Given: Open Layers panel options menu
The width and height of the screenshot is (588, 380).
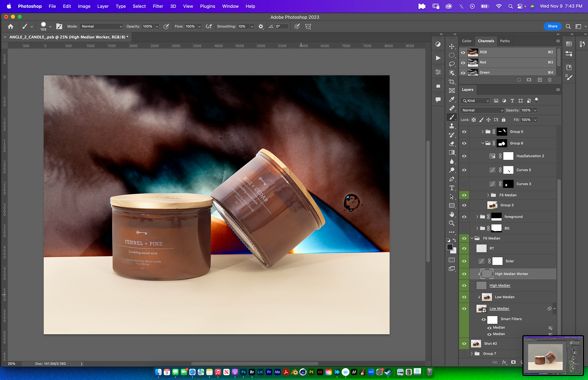Looking at the screenshot, I should (x=558, y=90).
